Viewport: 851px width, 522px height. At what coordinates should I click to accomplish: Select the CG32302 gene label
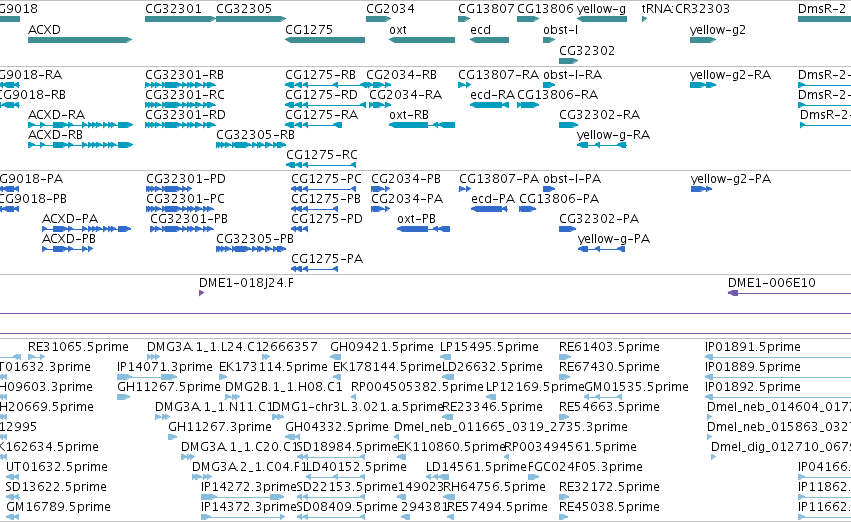click(x=587, y=50)
